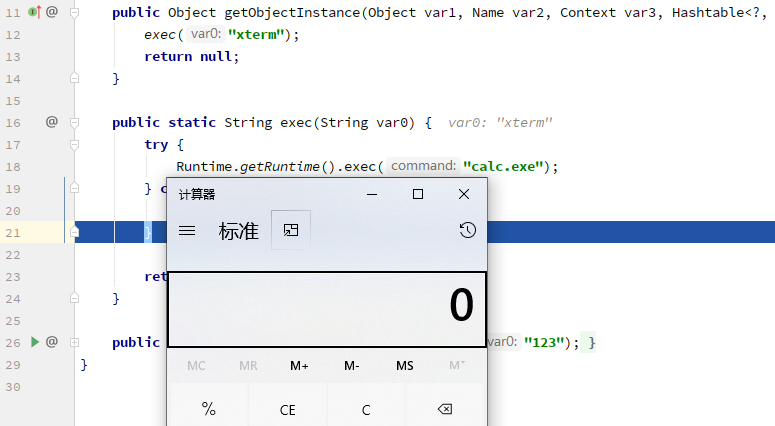Add to memory with M+
The image size is (775, 426).
pyautogui.click(x=299, y=366)
